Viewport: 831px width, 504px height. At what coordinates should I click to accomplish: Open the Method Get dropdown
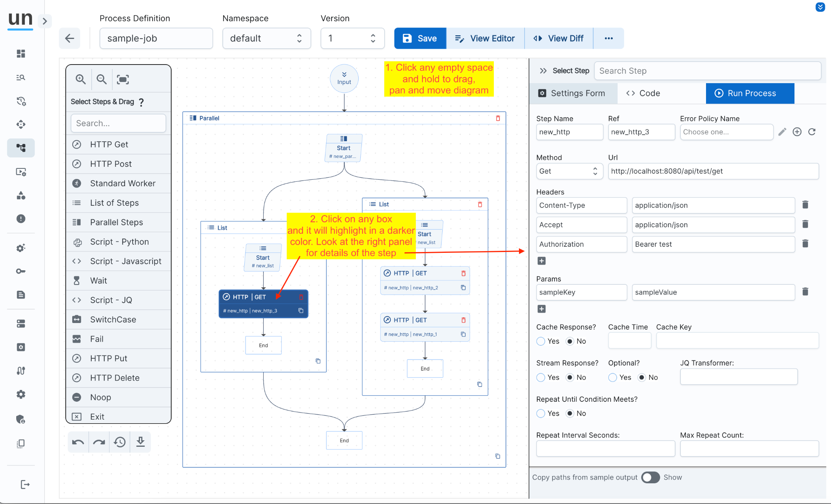(569, 171)
